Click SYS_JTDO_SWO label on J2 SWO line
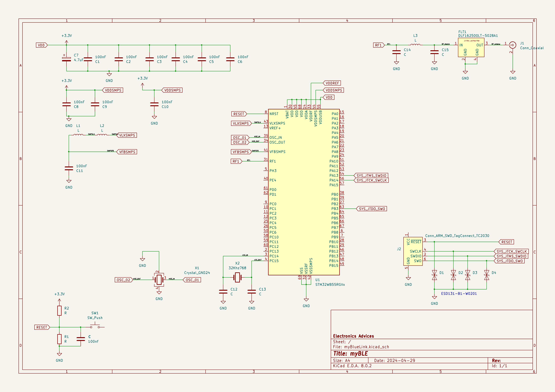This screenshot has height=392, width=555. pos(509,261)
